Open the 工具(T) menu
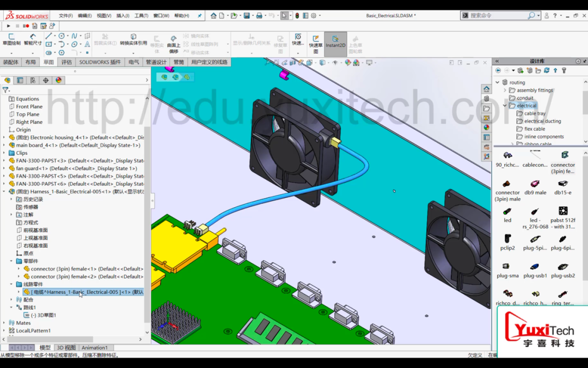The width and height of the screenshot is (588, 368). 142,15
